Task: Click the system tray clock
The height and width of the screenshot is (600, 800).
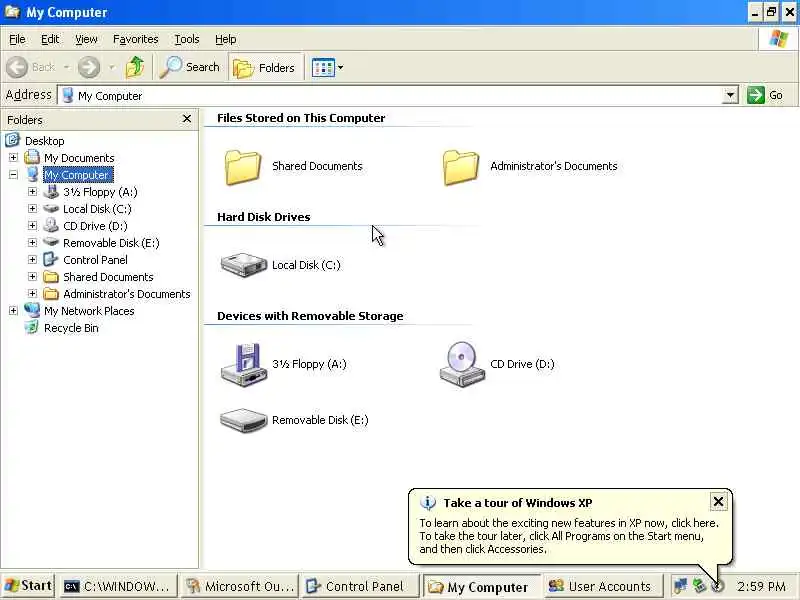Action: [x=761, y=587]
